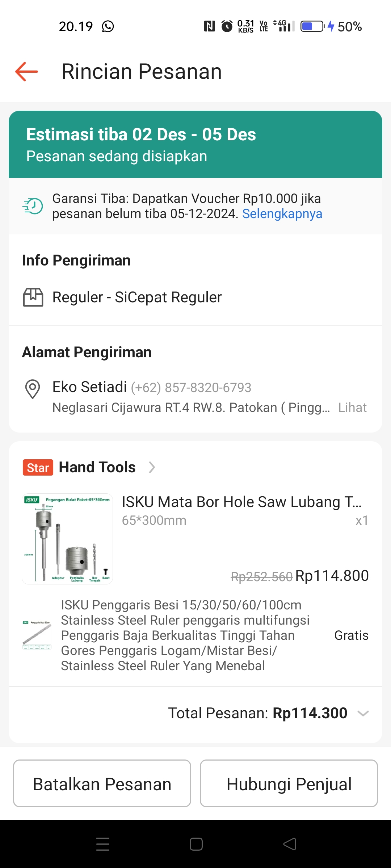
Task: Tap the guaranteed arrival clock icon
Action: 33,206
